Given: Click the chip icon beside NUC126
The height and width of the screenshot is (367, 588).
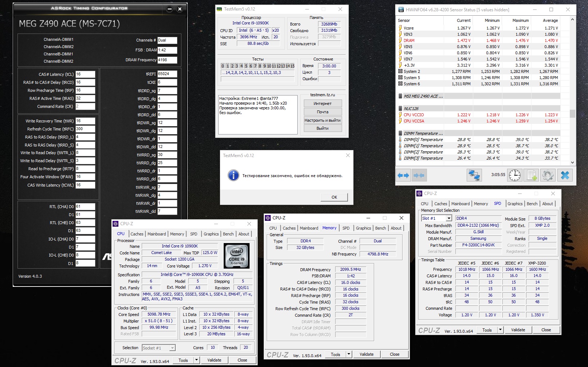Looking at the screenshot, I should tap(400, 109).
